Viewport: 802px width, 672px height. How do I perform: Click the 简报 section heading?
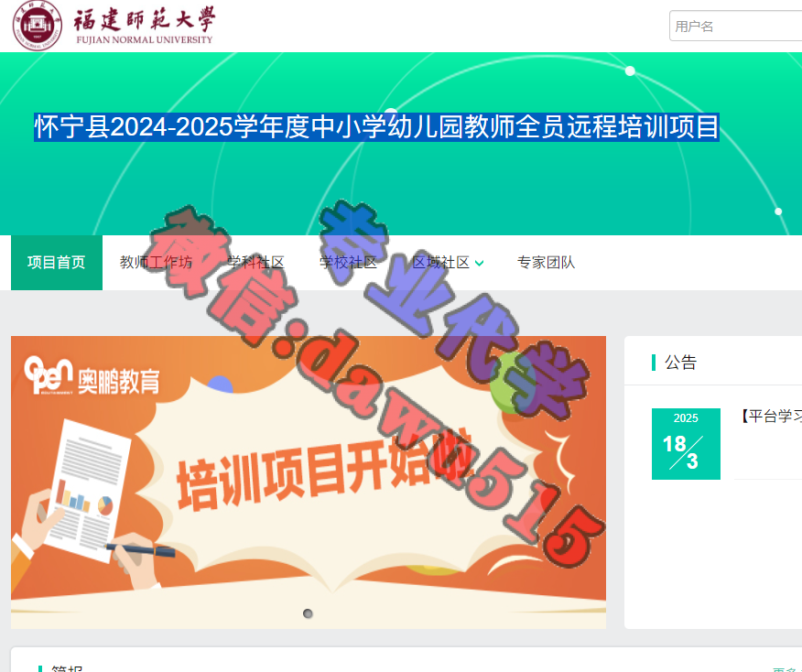[67, 668]
